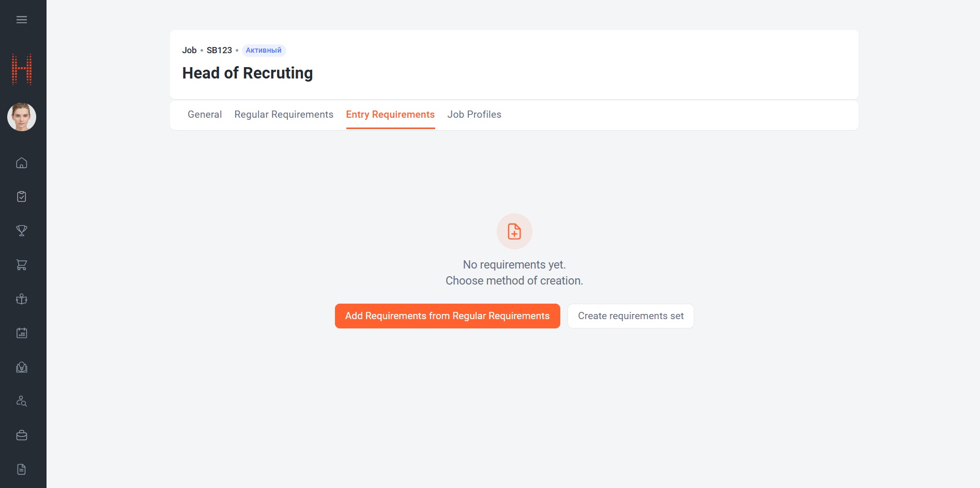Click the red H company logo
The height and width of the screenshot is (488, 980).
(x=22, y=69)
